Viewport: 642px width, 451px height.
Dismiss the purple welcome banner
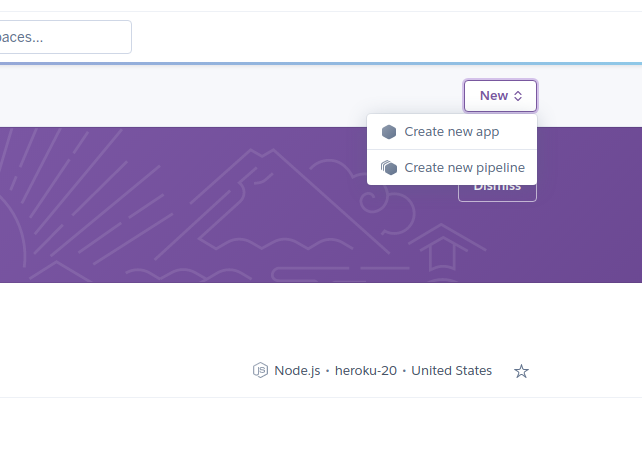tap(497, 193)
